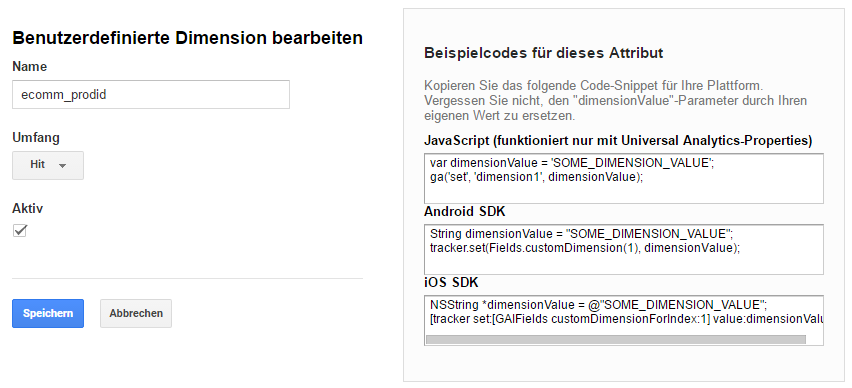This screenshot has height=388, width=852.
Task: Click the 'Beispielcodes für dieses Attribut' heading
Action: click(x=543, y=53)
